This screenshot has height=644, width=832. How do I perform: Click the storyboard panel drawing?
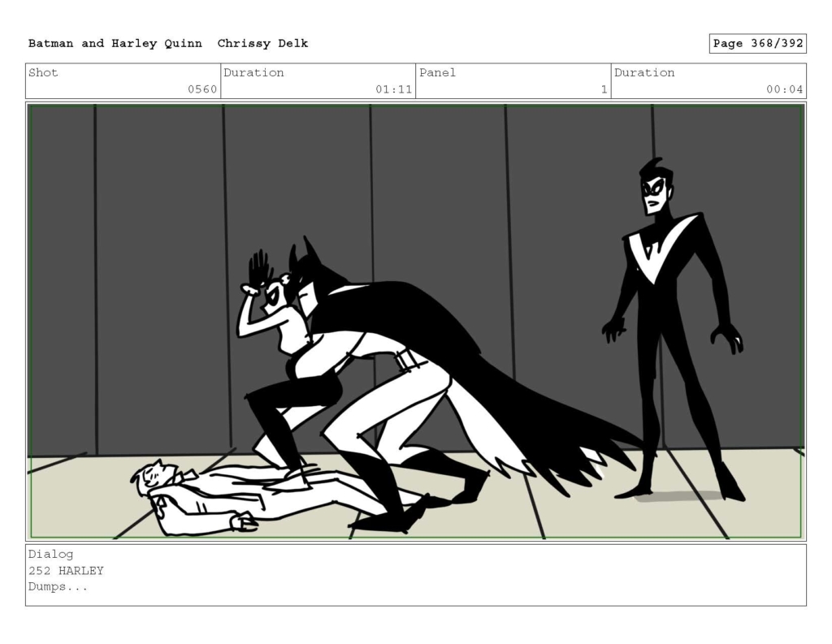(x=416, y=322)
